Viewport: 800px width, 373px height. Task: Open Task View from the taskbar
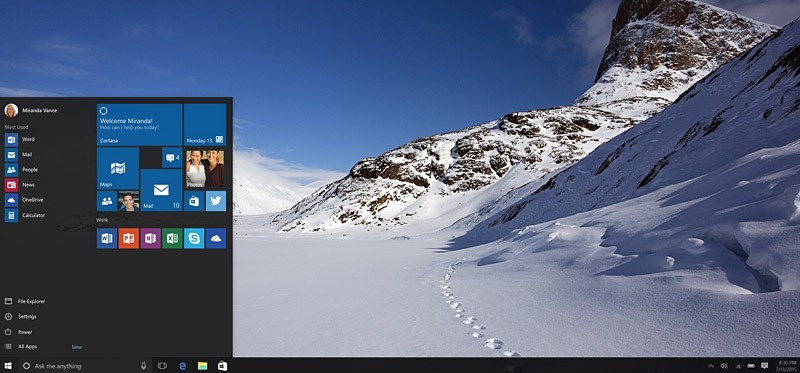click(162, 366)
